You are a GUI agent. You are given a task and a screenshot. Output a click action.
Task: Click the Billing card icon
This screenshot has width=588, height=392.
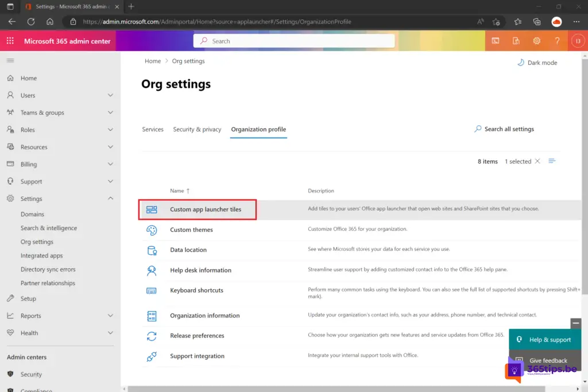click(10, 164)
